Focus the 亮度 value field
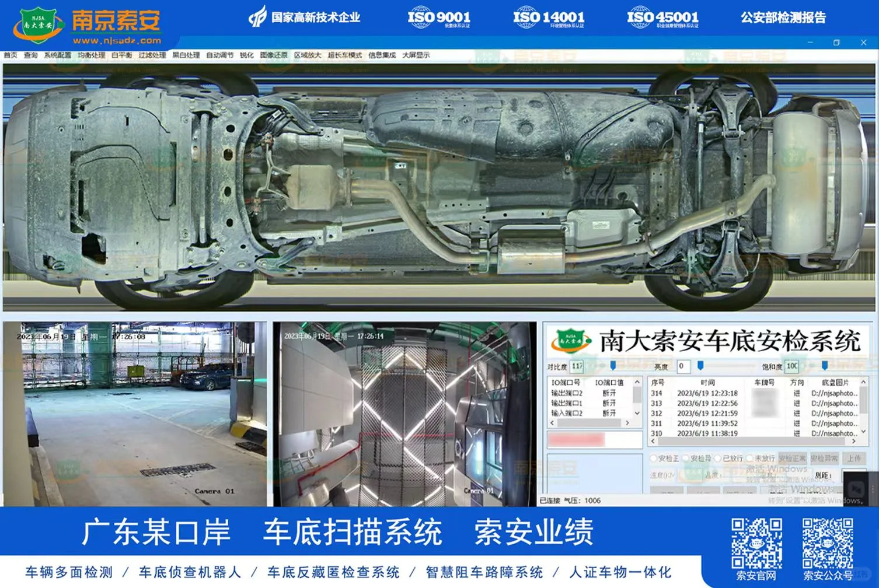This screenshot has height=588, width=879. tap(683, 366)
